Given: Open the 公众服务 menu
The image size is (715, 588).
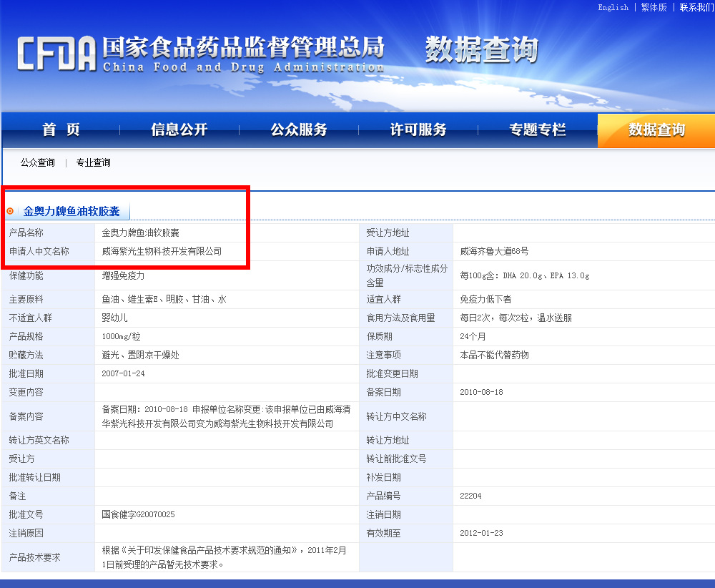Looking at the screenshot, I should (297, 130).
